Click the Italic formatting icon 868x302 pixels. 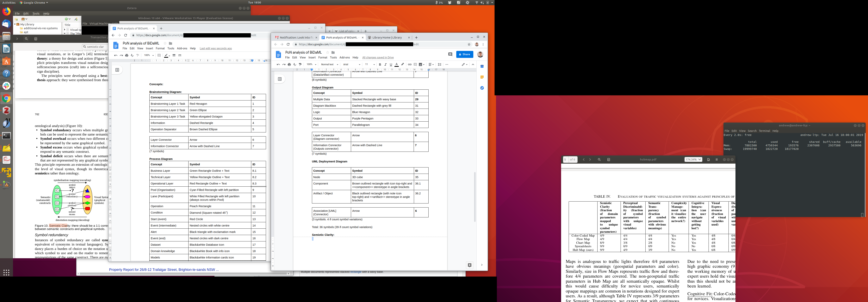386,65
